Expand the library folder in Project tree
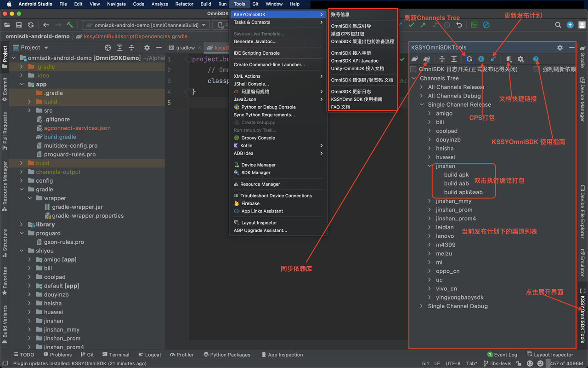This screenshot has width=588, height=368. (22, 224)
